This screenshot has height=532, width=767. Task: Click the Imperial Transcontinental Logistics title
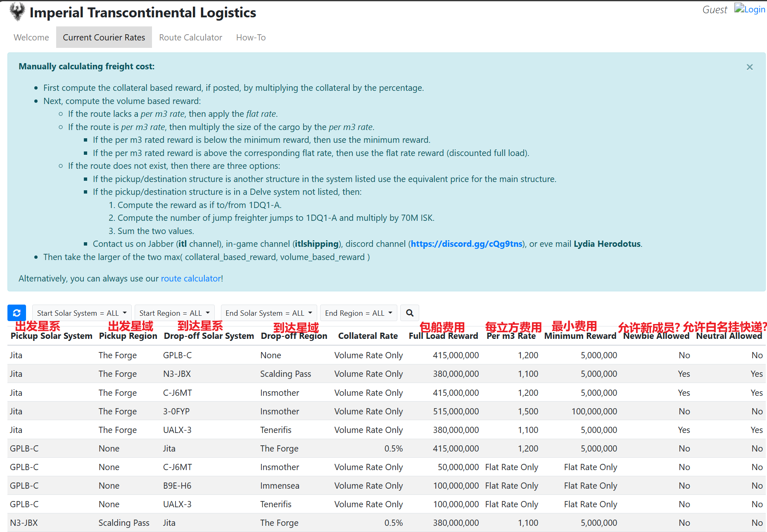click(142, 12)
